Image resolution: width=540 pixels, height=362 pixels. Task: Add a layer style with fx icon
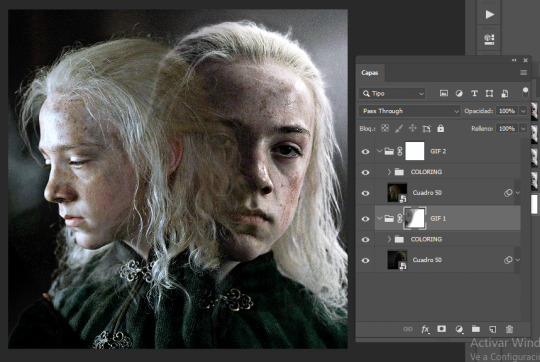(425, 329)
